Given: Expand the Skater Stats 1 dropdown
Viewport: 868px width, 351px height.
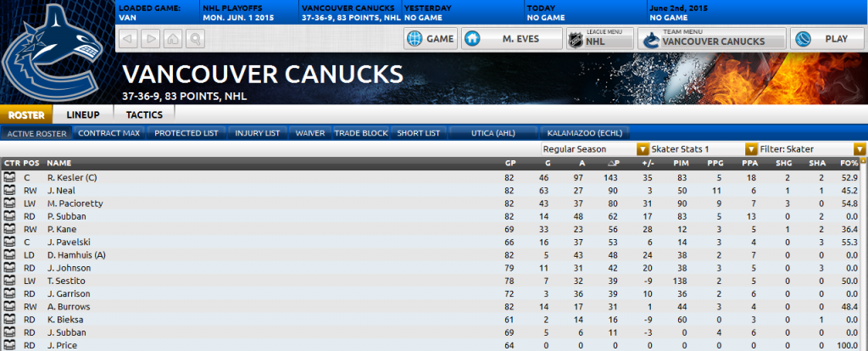Looking at the screenshot, I should (x=704, y=149).
